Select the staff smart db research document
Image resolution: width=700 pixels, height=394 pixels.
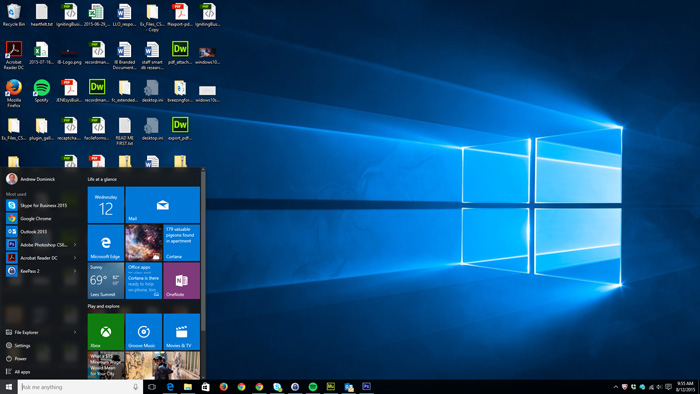152,55
